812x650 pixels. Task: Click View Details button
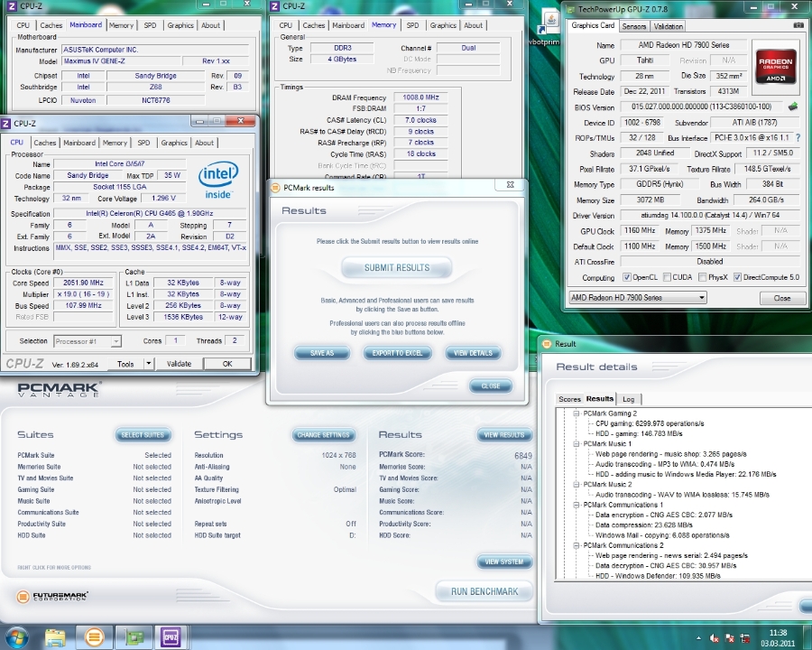coord(473,353)
